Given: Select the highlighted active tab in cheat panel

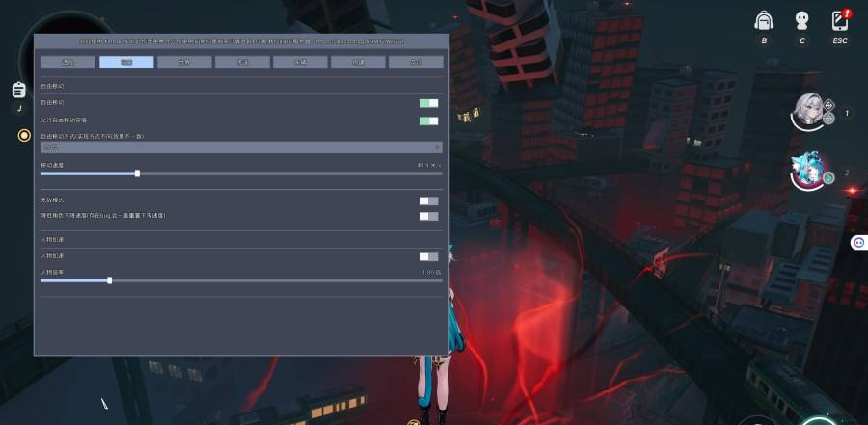Looking at the screenshot, I should (x=126, y=62).
